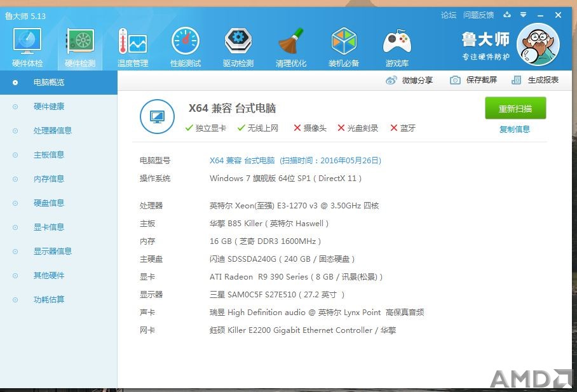Click the 显卡 row label
This screenshot has height=392, width=577.
[147, 277]
